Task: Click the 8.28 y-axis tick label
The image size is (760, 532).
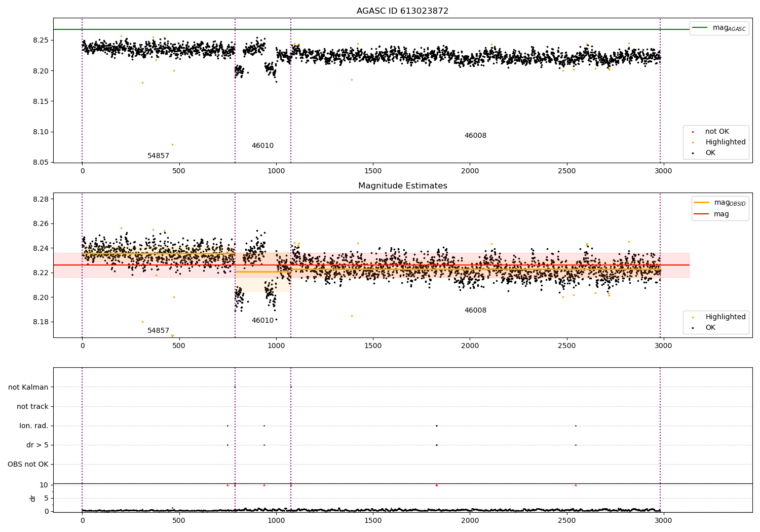Action: click(40, 199)
